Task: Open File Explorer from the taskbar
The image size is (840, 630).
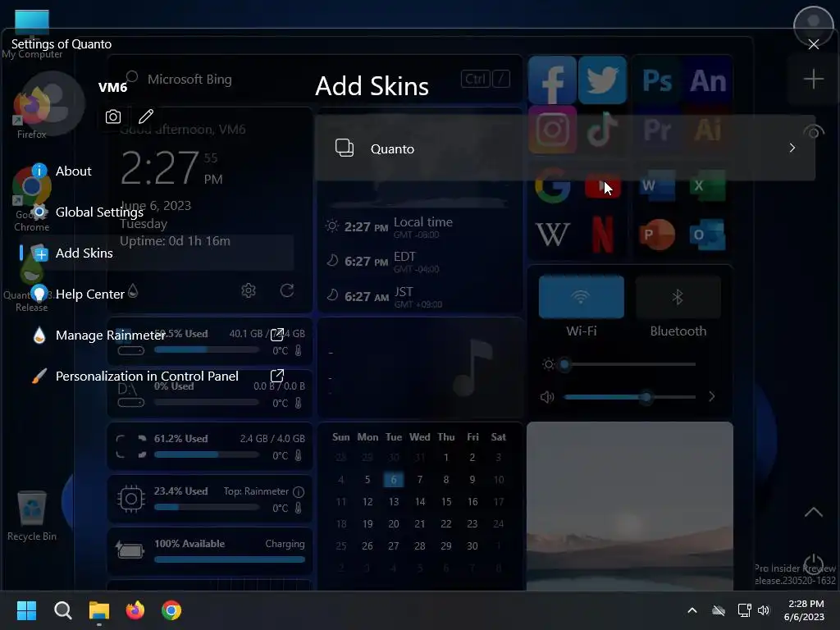Action: [x=99, y=610]
